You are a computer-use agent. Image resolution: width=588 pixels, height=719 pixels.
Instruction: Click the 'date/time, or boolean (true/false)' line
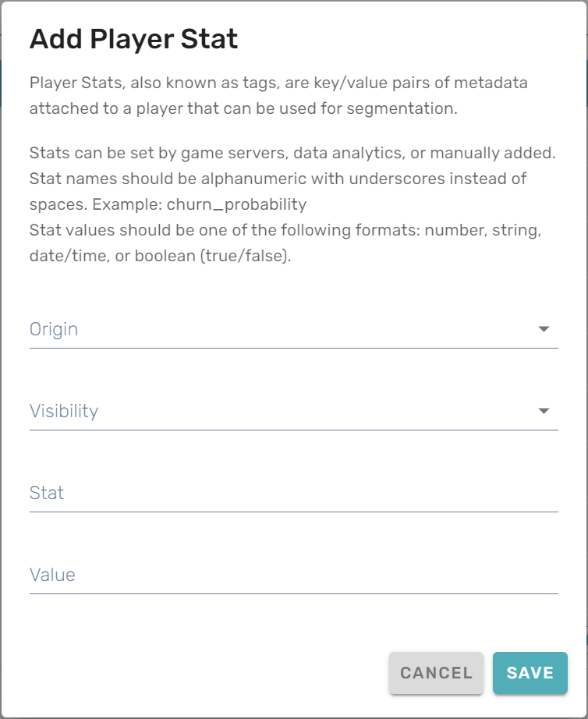[160, 256]
